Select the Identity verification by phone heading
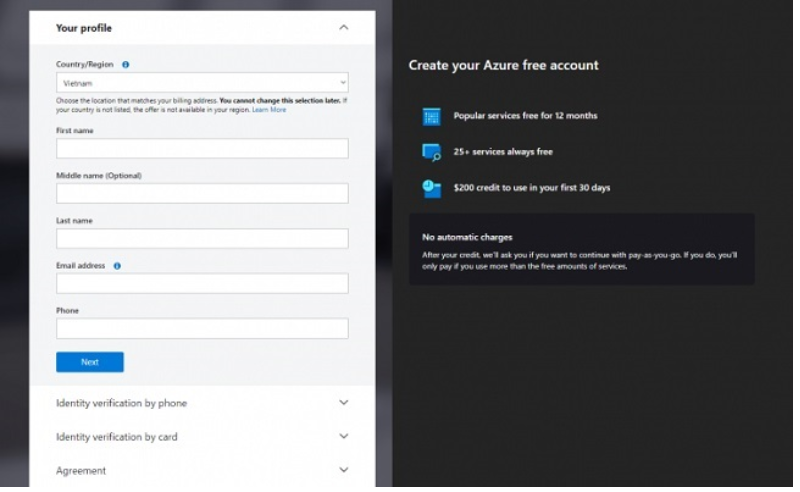800x492 pixels. tap(121, 404)
